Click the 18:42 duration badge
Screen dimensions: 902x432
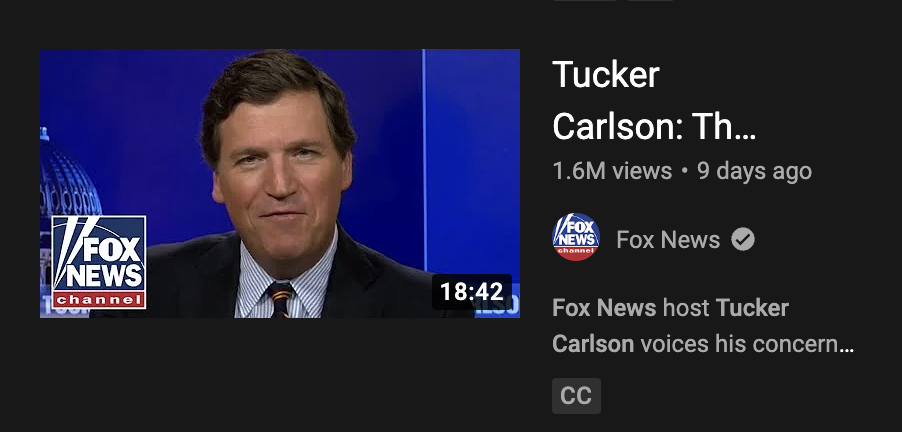click(472, 292)
